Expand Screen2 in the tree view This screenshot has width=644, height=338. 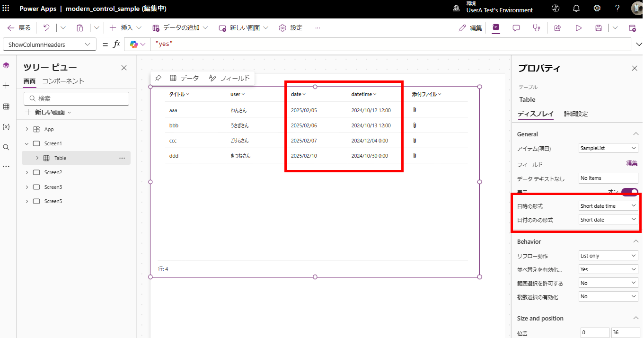(27, 172)
